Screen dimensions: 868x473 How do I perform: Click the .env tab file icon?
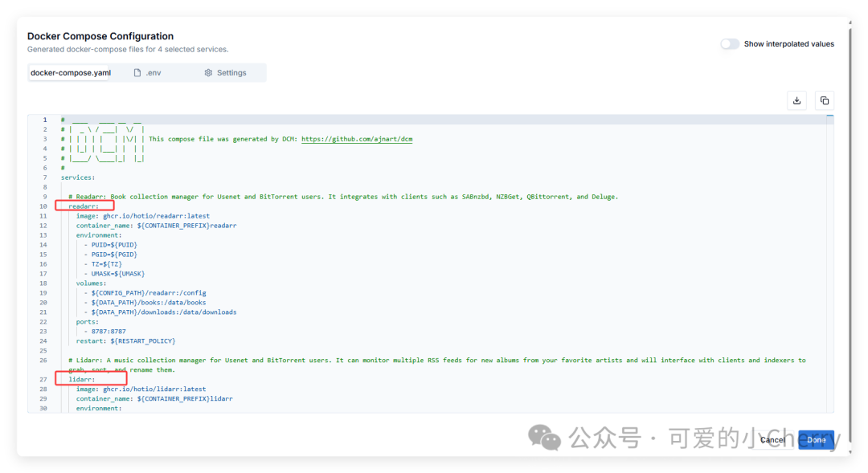pyautogui.click(x=137, y=72)
